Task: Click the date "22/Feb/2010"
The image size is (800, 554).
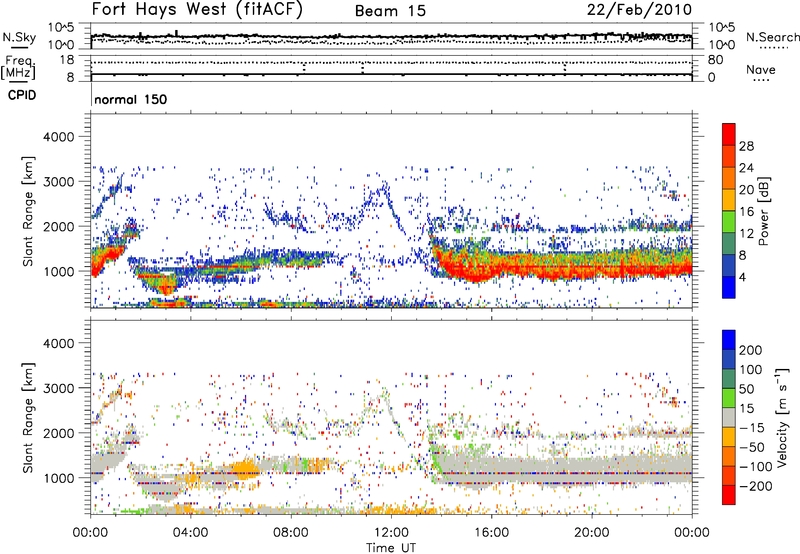Action: 639,9
